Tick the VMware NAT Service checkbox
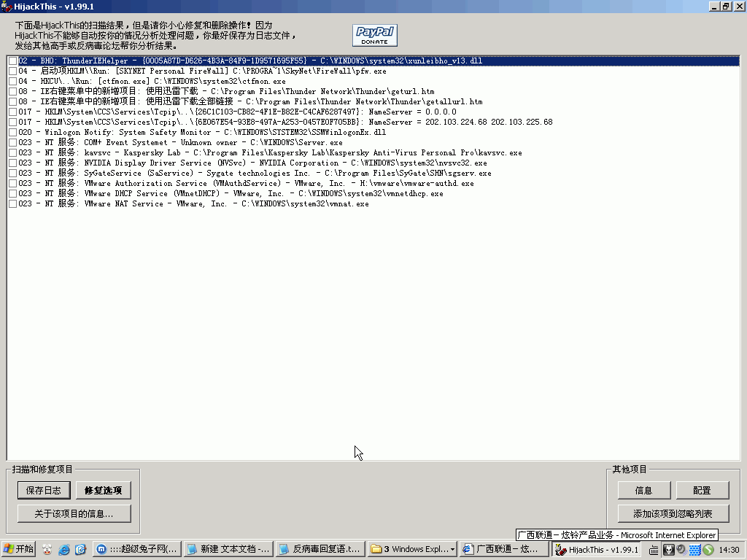The image size is (747, 560). point(13,204)
